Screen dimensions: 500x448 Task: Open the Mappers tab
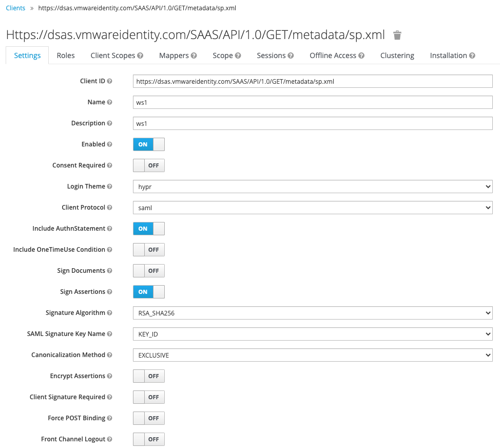pos(178,55)
